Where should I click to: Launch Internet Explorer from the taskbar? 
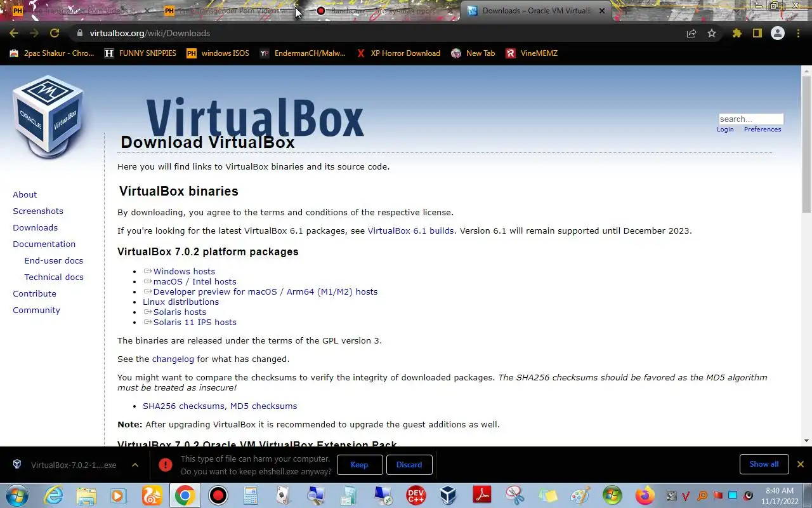53,495
